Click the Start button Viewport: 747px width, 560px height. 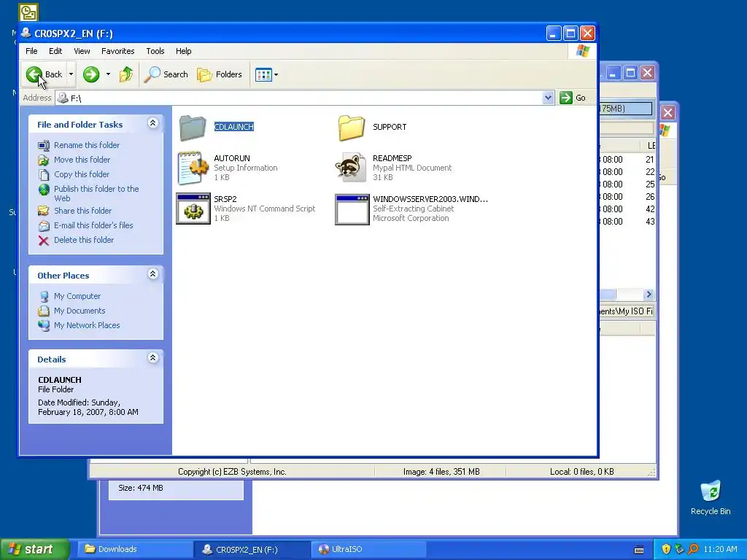[34, 549]
